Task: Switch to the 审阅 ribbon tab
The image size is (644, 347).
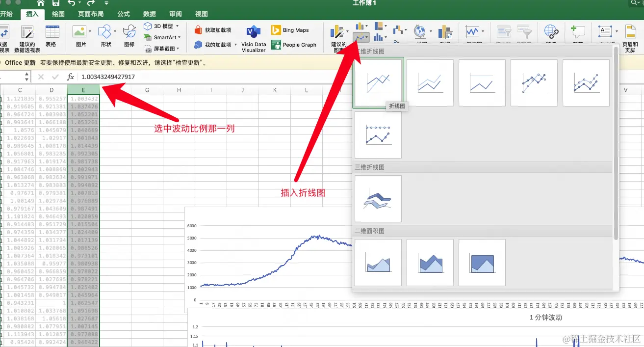Action: pos(176,14)
